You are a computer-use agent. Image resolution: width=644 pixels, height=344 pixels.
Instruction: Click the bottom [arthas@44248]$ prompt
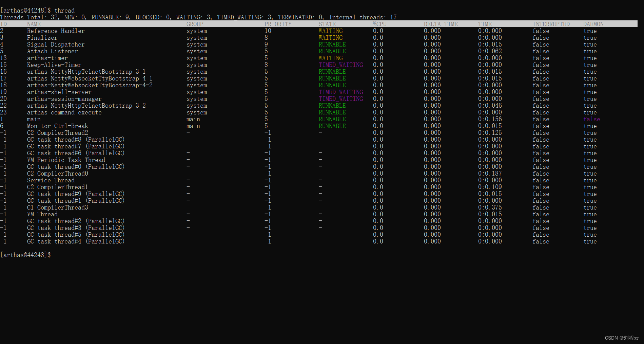click(26, 255)
